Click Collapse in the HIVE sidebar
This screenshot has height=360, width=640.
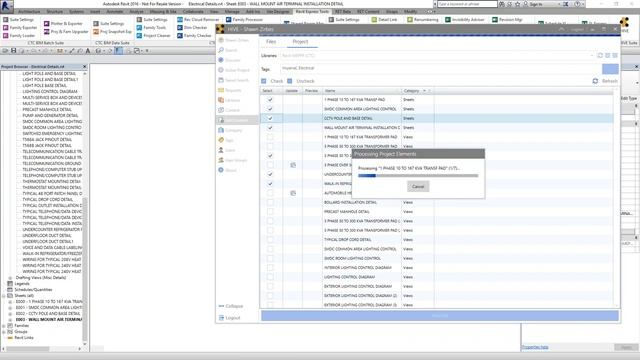point(231,306)
